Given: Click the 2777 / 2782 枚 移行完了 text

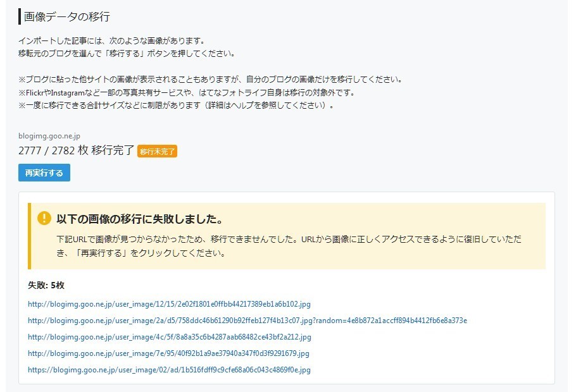Looking at the screenshot, I should coord(76,150).
